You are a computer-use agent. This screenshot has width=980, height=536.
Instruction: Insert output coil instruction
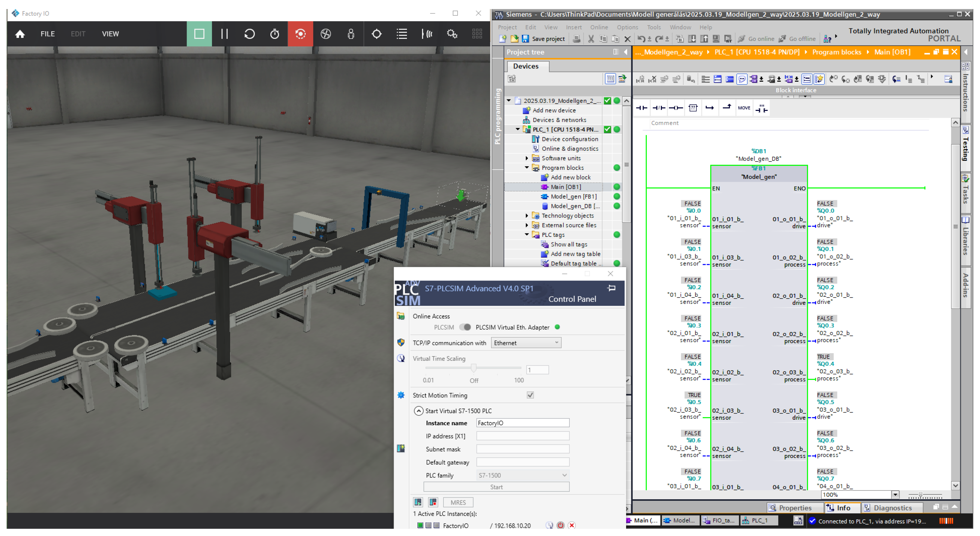[676, 108]
